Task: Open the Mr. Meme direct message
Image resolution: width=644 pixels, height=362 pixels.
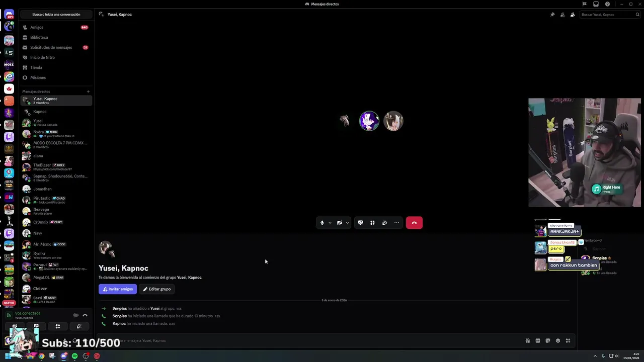Action: tap(56, 244)
